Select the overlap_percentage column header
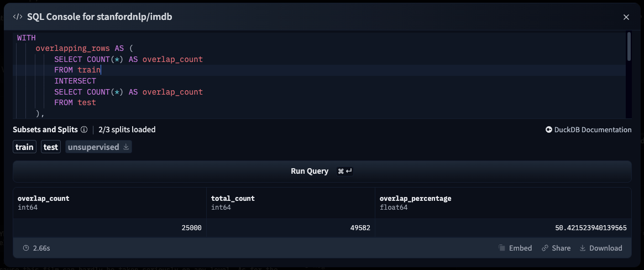 [415, 199]
